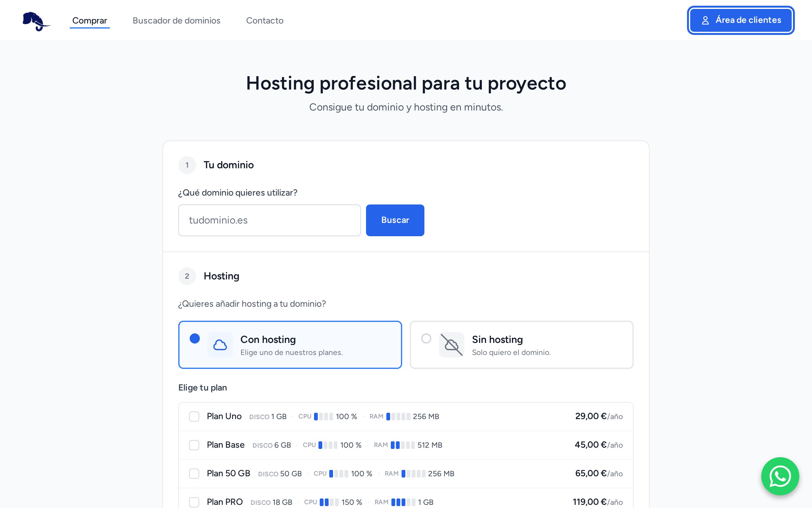The height and width of the screenshot is (508, 812).
Task: Click the elephant logo in header
Action: (36, 21)
